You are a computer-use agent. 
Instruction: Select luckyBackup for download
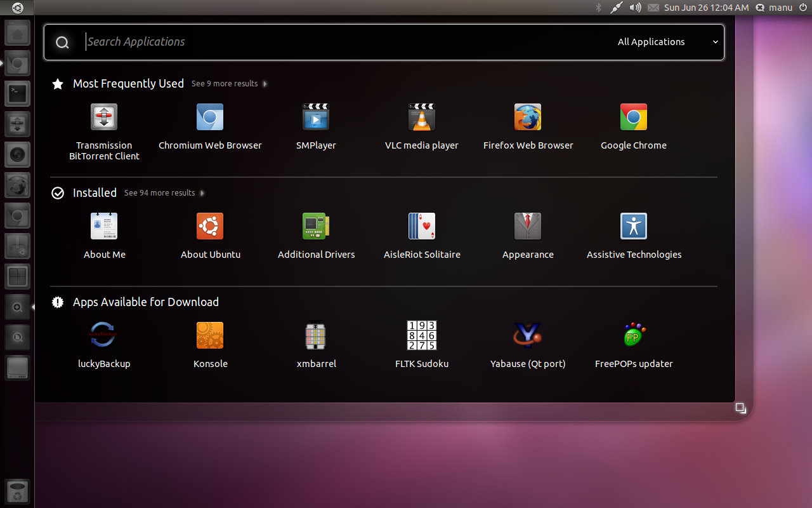coord(104,345)
